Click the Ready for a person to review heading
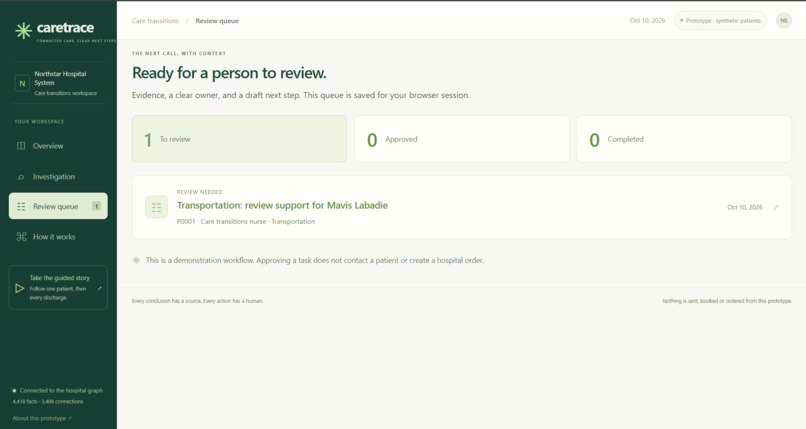 click(229, 73)
